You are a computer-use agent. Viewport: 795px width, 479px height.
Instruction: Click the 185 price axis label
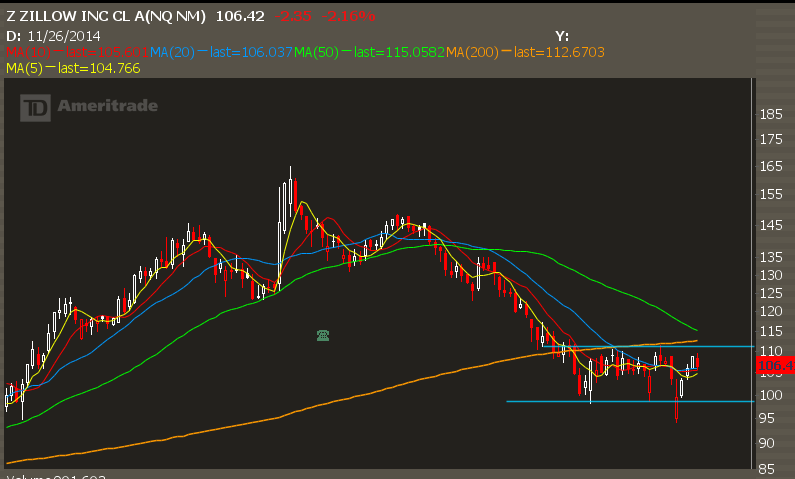tap(770, 114)
